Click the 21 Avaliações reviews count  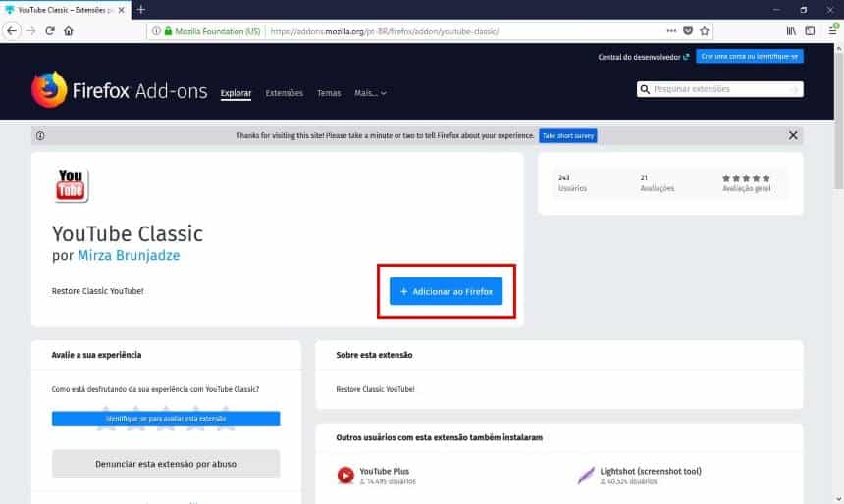(657, 183)
